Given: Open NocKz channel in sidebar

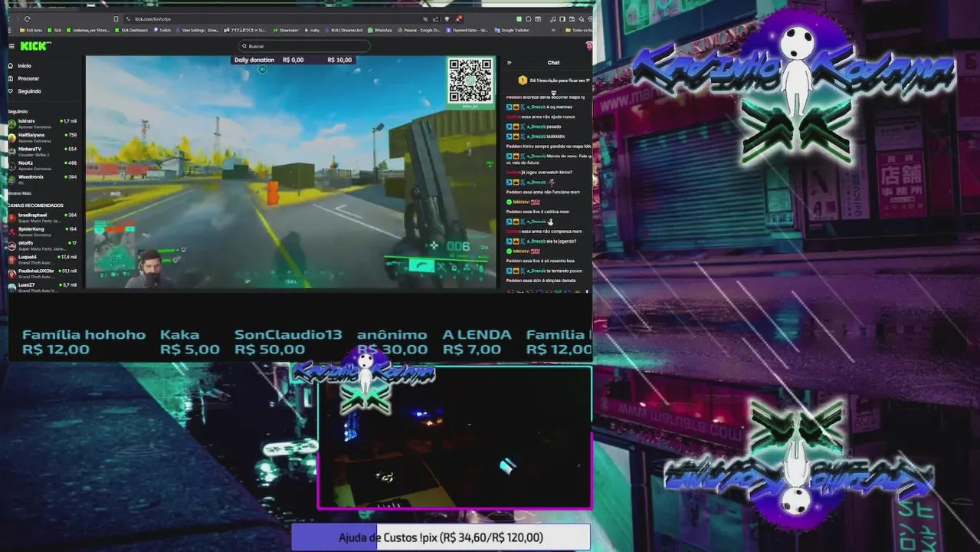Looking at the screenshot, I should point(42,165).
